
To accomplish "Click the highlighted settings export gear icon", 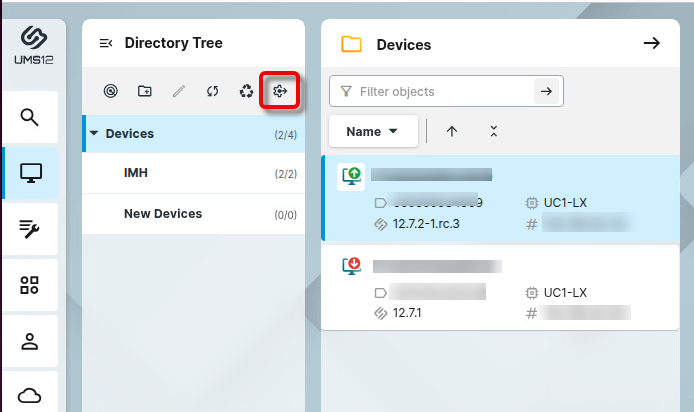I will tap(280, 92).
